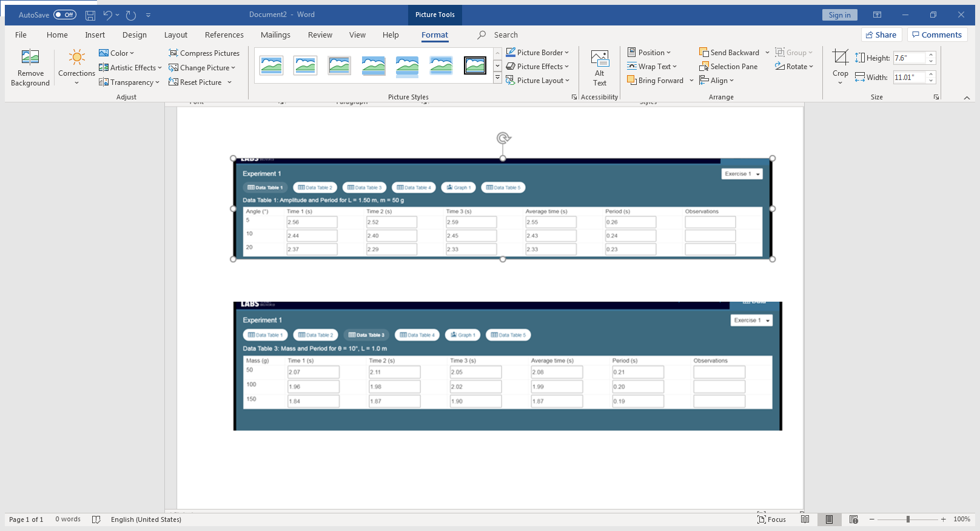This screenshot has height=531, width=980.
Task: Open Transparency options
Action: pos(129,82)
